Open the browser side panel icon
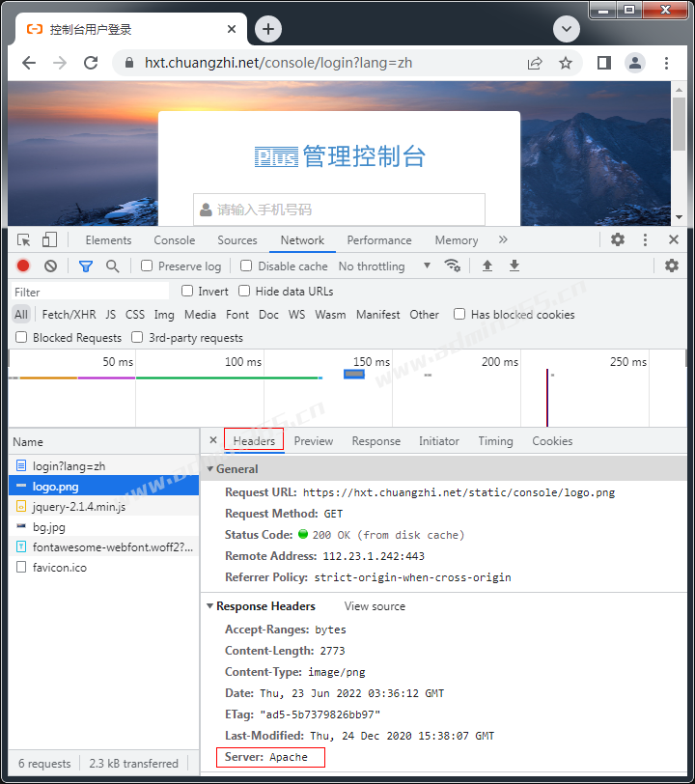The height and width of the screenshot is (784, 695). pyautogui.click(x=604, y=63)
